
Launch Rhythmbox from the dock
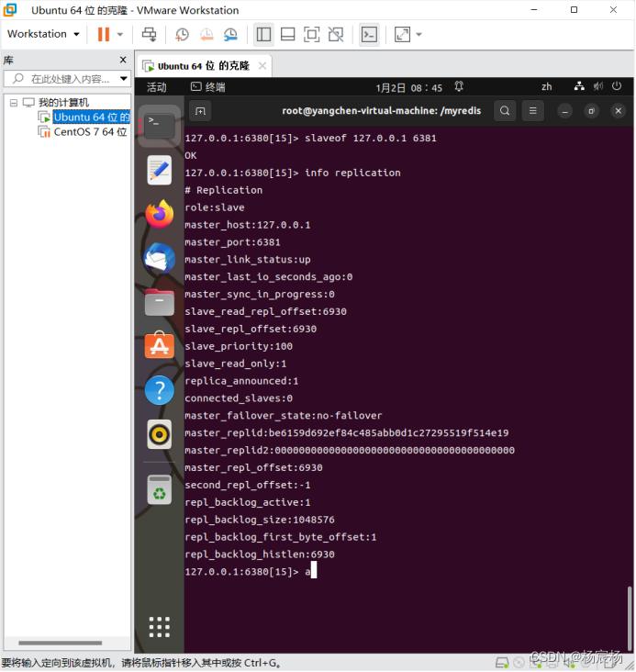point(159,434)
